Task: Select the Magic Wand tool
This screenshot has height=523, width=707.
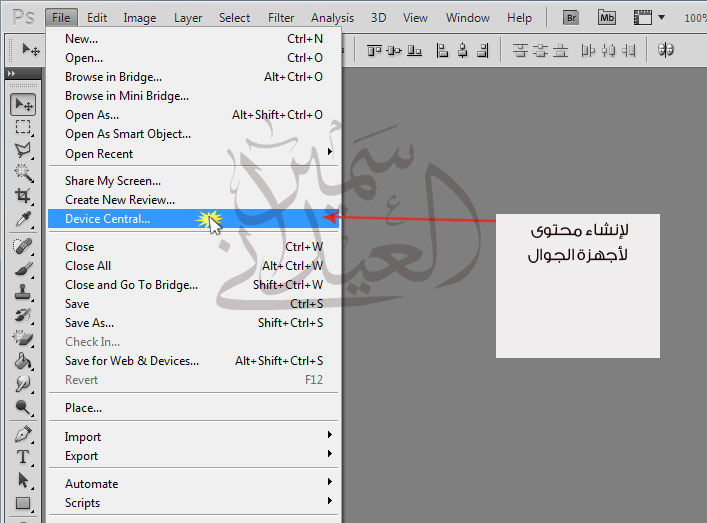Action: [23, 173]
